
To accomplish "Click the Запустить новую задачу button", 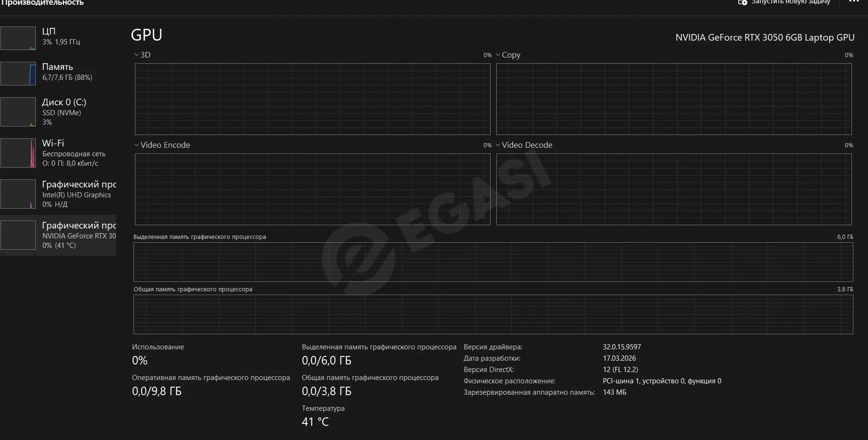I will click(x=784, y=2).
